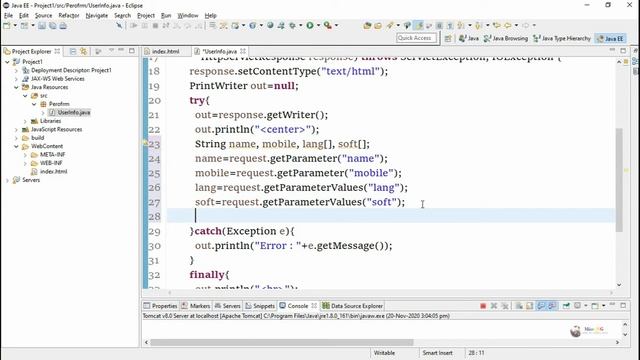640x360 pixels.
Task: Click the Back navigation arrow icon
Action: (x=507, y=25)
